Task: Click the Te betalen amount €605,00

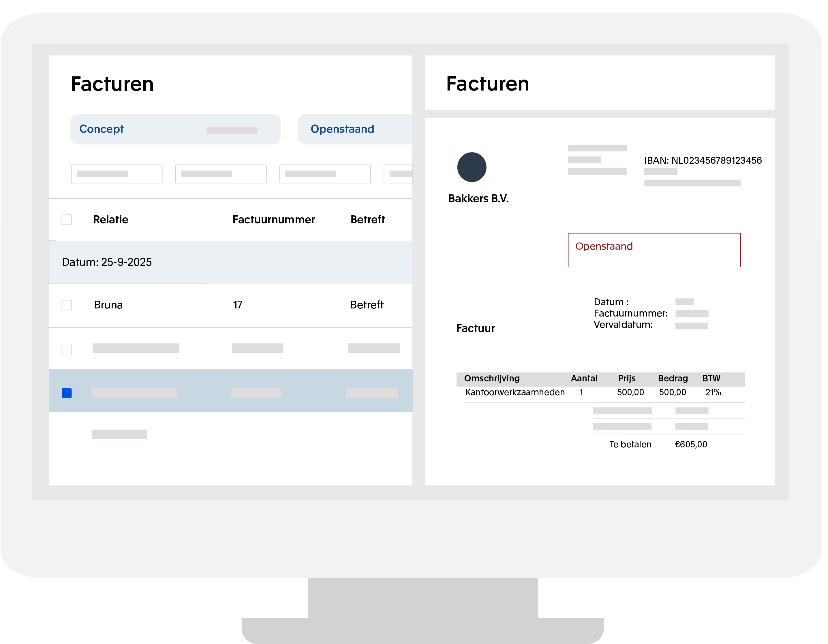Action: (691, 444)
